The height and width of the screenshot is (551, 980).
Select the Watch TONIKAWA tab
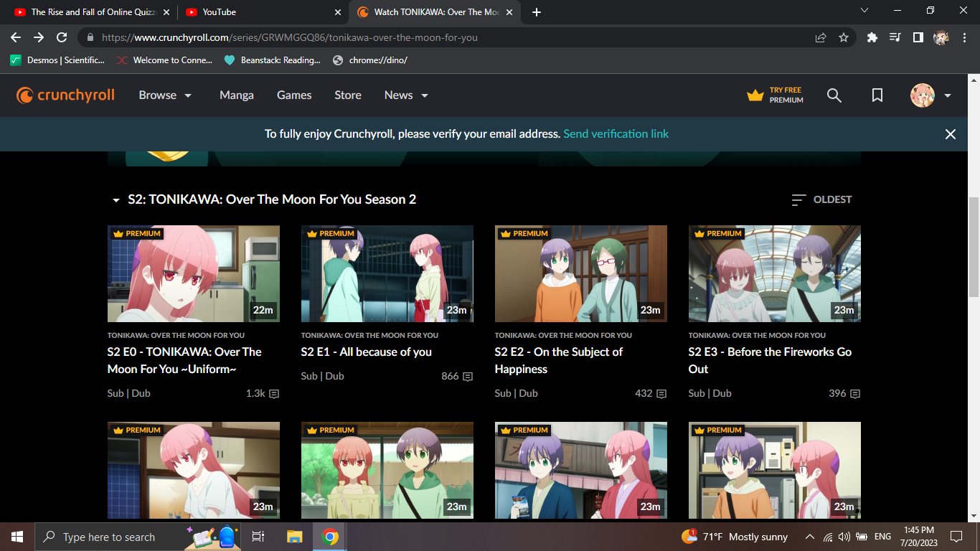435,12
